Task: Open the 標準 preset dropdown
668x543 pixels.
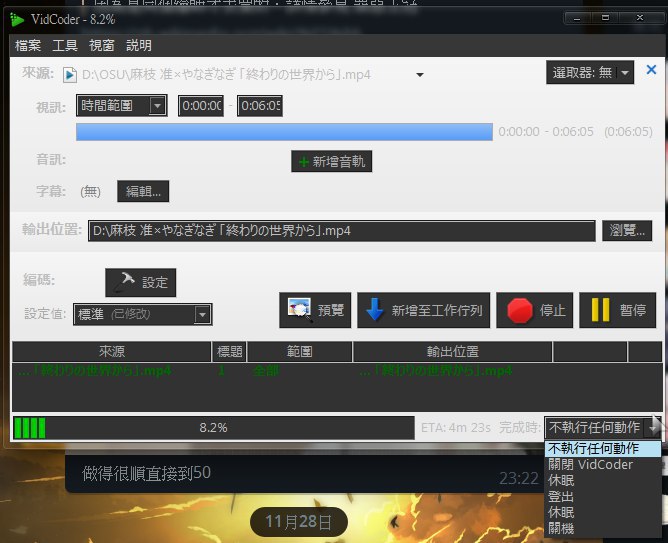Action: pos(143,314)
